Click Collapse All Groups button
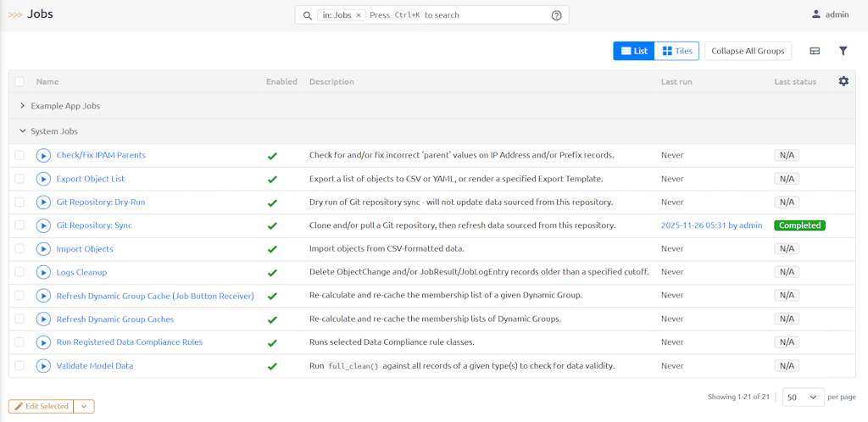 click(x=748, y=51)
